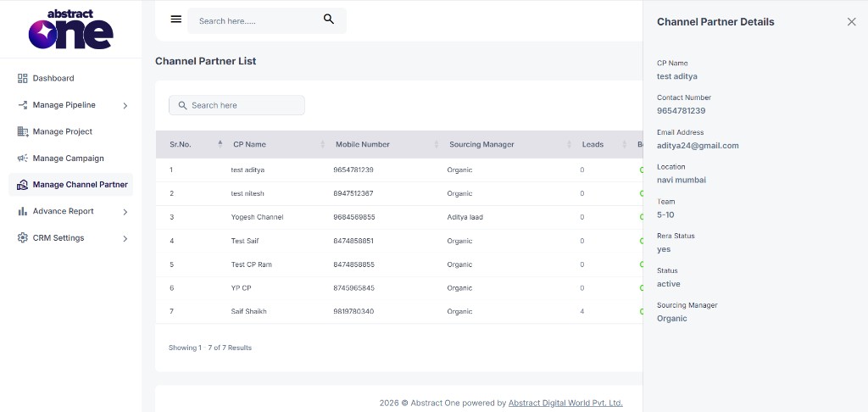The image size is (868, 412).
Task: Click the hamburger menu icon
Action: click(x=176, y=19)
